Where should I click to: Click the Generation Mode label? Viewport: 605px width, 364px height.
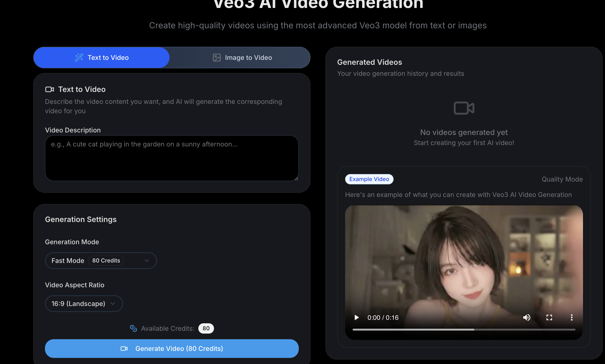click(72, 242)
